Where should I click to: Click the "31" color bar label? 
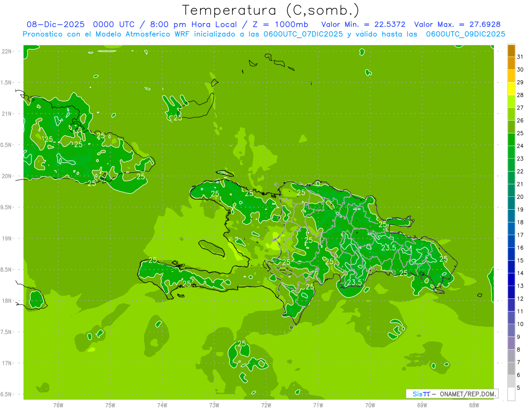pos(520,57)
